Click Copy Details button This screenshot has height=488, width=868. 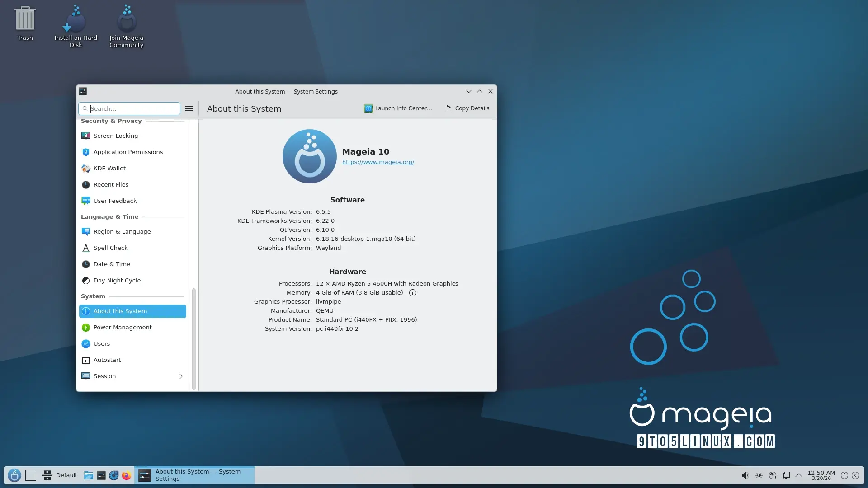(x=467, y=108)
